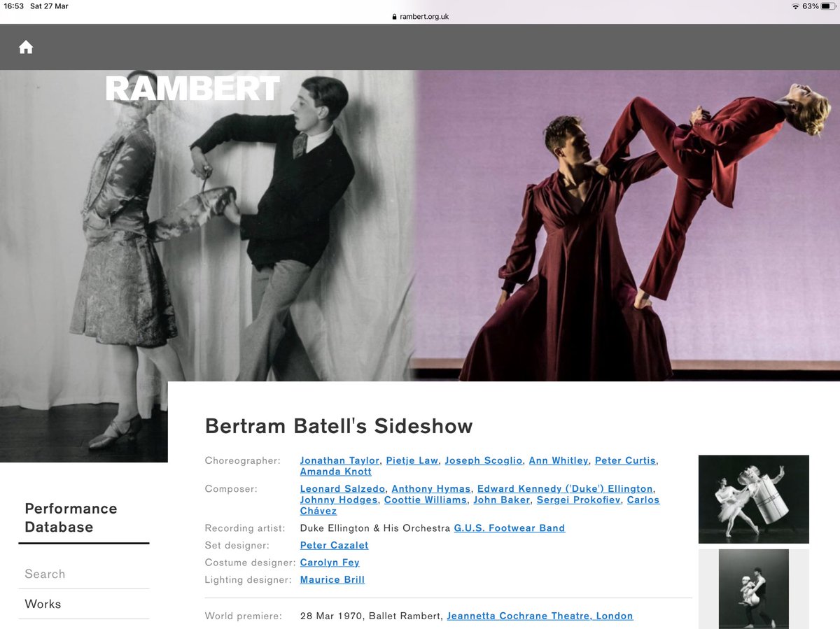Select the Performance Database heading
This screenshot has width=840, height=629.
click(x=71, y=518)
